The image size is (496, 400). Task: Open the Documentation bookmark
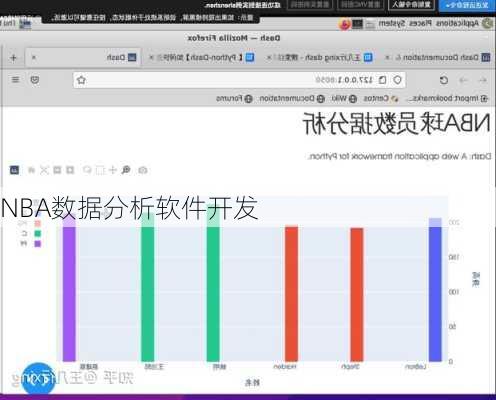(292, 99)
